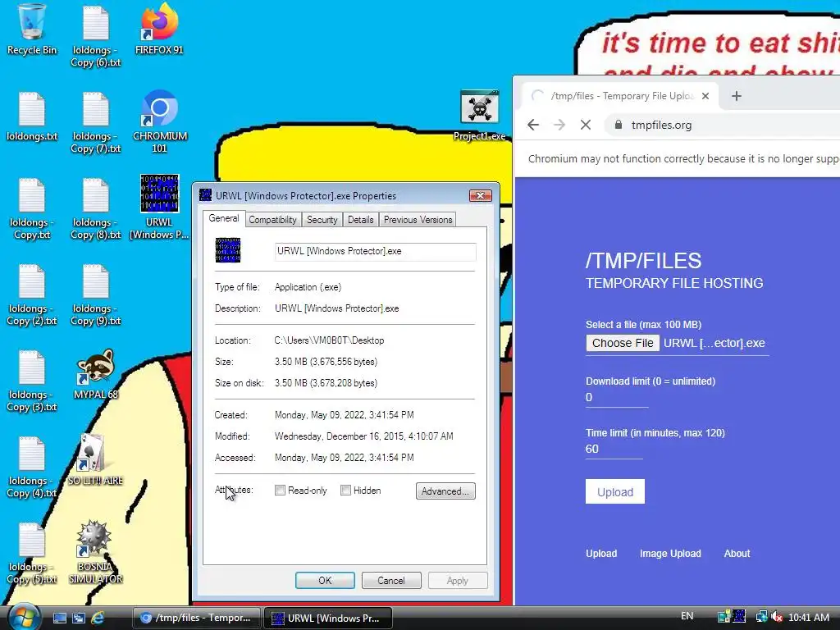Image resolution: width=840 pixels, height=630 pixels.
Task: Launch Internet Explorer from quick launch
Action: click(98, 618)
